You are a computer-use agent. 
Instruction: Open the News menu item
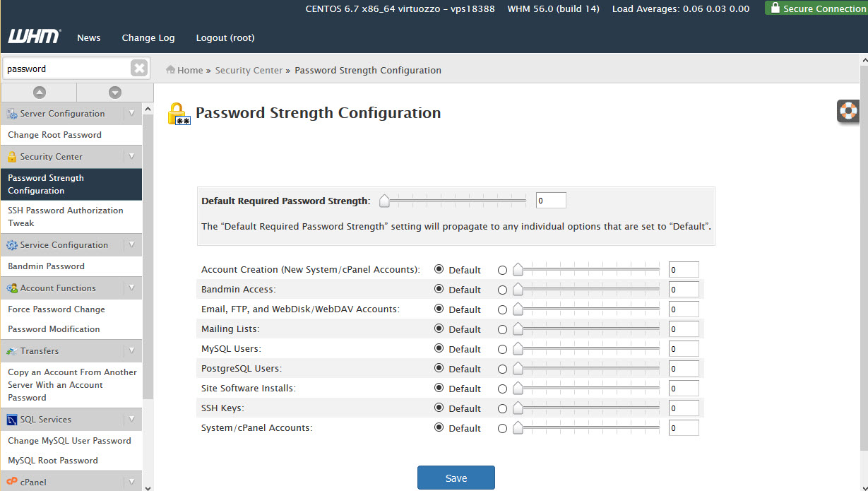tap(88, 38)
